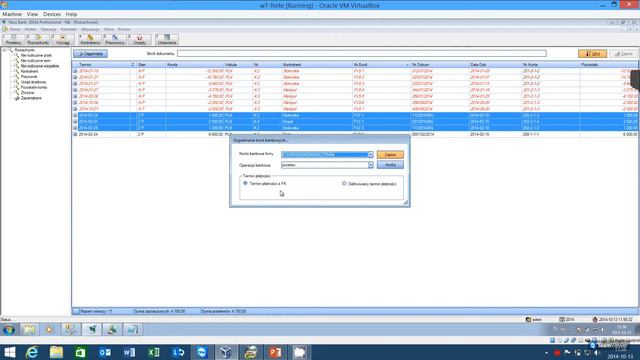Open VirtualBox Help menu
Screen dimensions: 640x360
click(71, 14)
